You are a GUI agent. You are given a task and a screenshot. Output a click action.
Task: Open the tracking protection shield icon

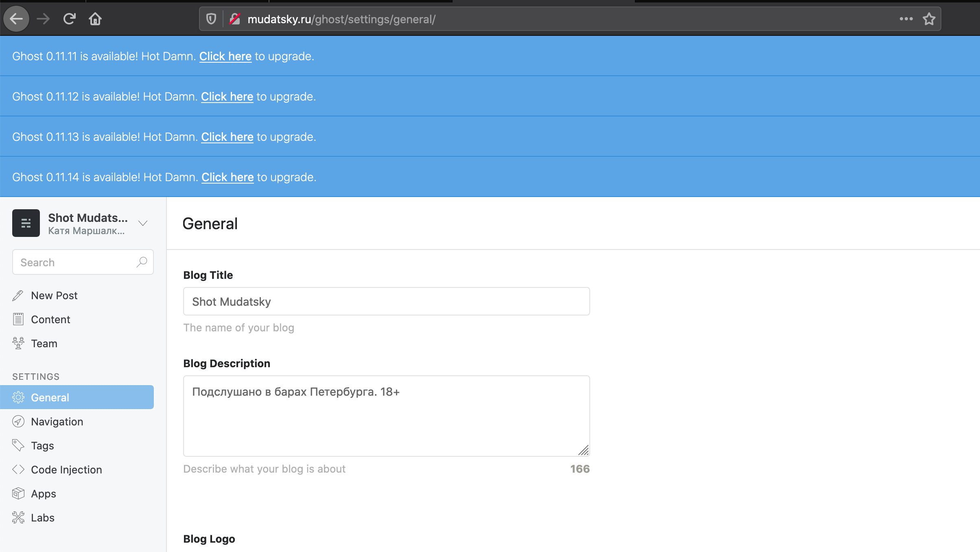click(x=211, y=19)
